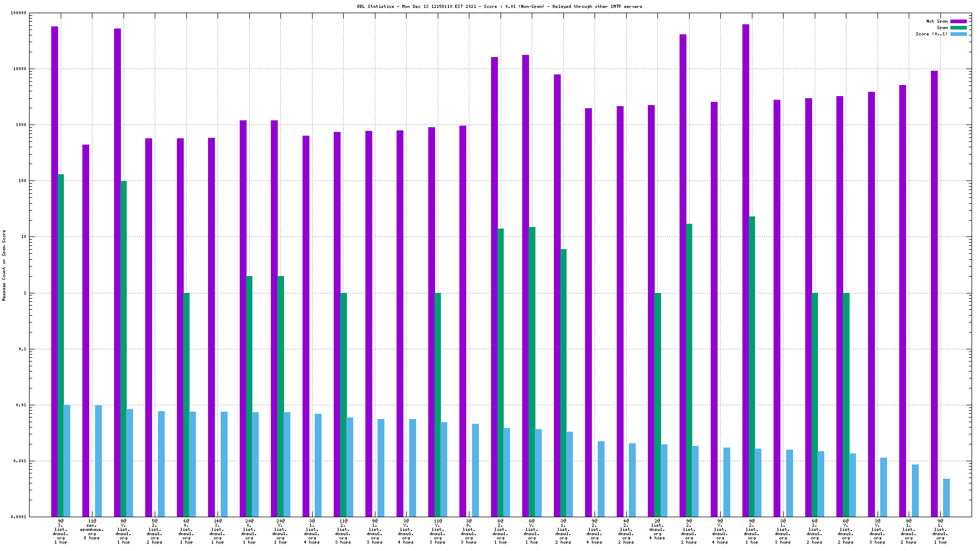Select the blue Score (0..1) legend swatch

pyautogui.click(x=958, y=34)
